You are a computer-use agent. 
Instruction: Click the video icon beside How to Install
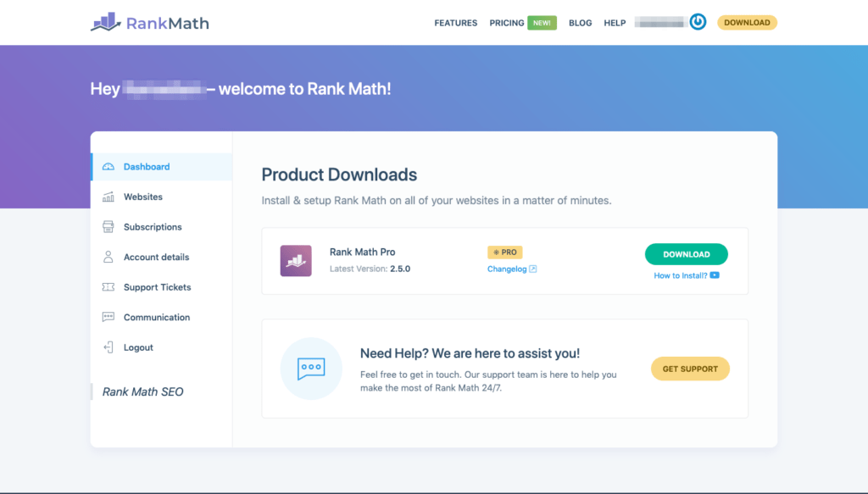[x=715, y=275]
